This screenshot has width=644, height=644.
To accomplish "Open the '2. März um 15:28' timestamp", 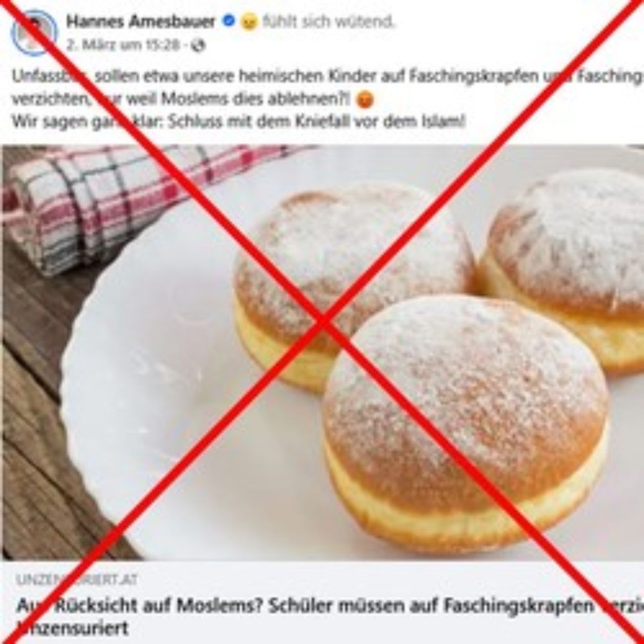I will pyautogui.click(x=123, y=45).
